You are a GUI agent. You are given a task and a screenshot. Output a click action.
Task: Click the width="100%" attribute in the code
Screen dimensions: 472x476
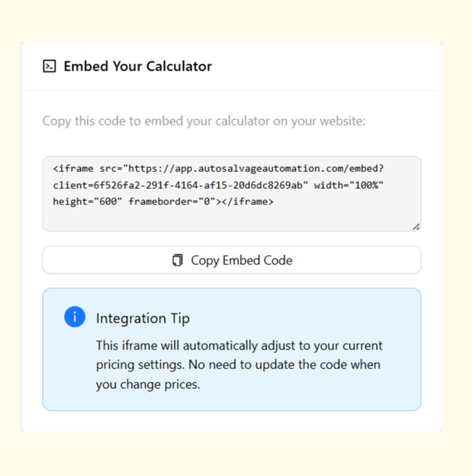348,185
